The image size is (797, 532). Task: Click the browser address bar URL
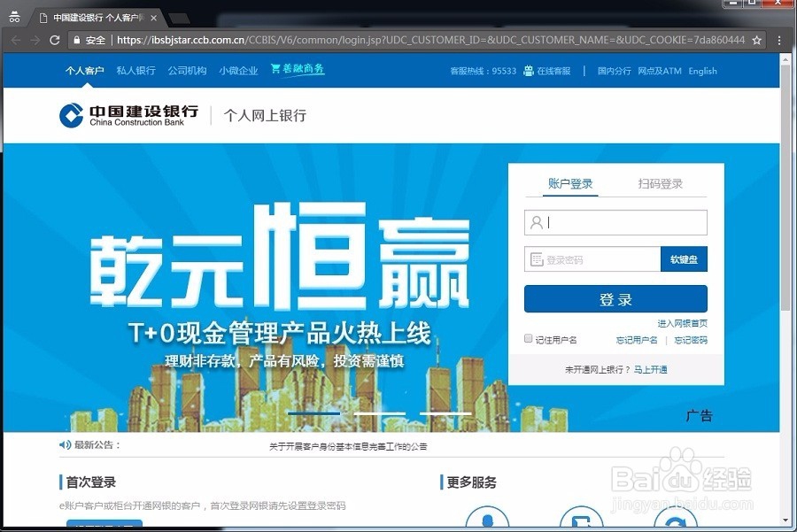[431, 40]
